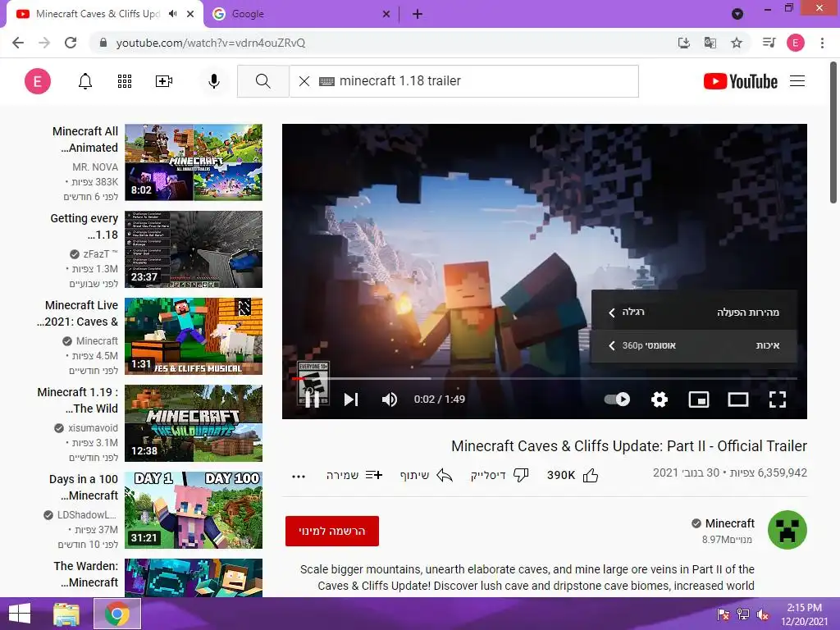Subscribe to Minecraft channel red button
This screenshot has width=840, height=630.
point(332,531)
